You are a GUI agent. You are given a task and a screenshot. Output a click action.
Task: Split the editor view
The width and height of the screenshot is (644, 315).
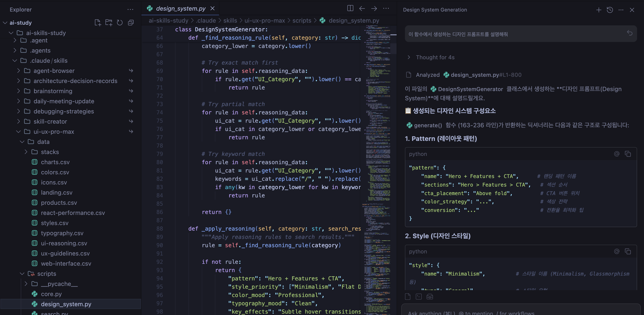pyautogui.click(x=350, y=9)
